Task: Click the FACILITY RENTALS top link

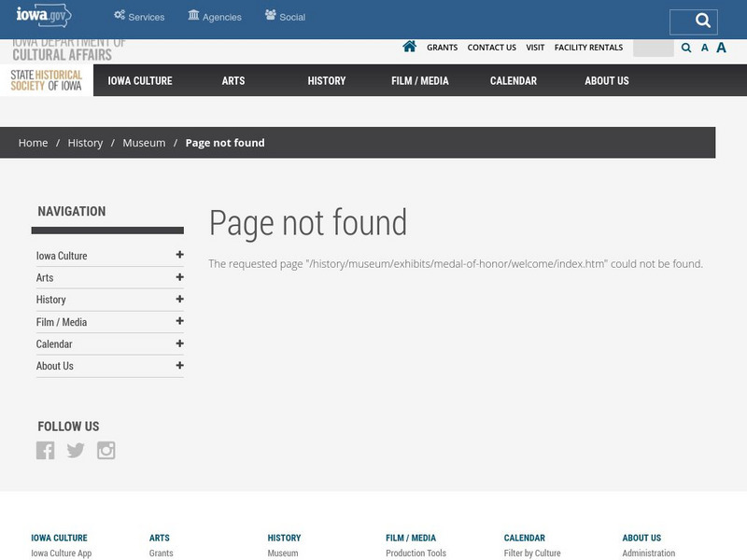Action: click(x=589, y=48)
